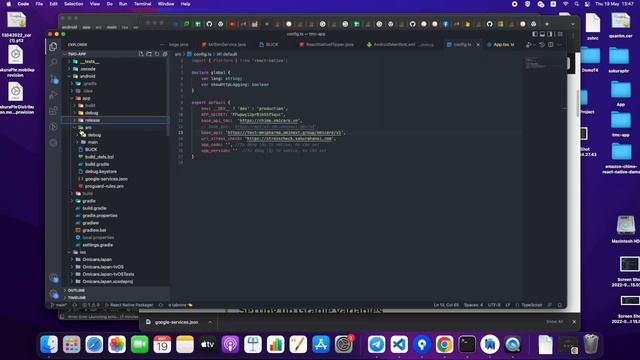Open the Terminal menu
This screenshot has height=360, width=640.
(x=142, y=4)
